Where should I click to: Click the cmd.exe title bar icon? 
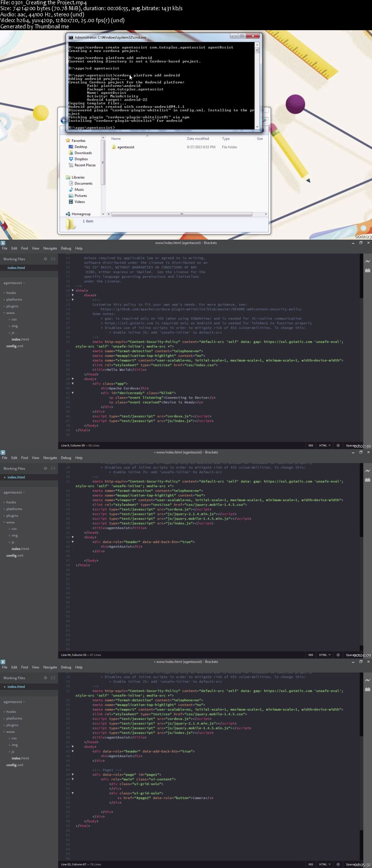(71, 37)
